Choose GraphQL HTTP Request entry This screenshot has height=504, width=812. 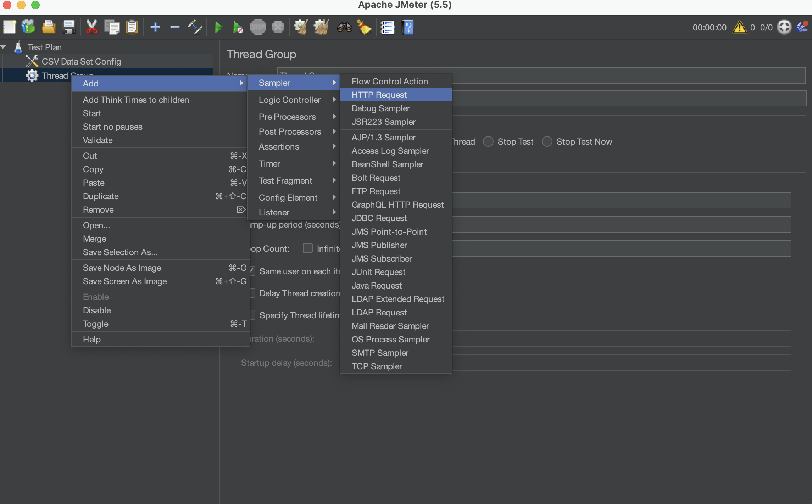(396, 205)
